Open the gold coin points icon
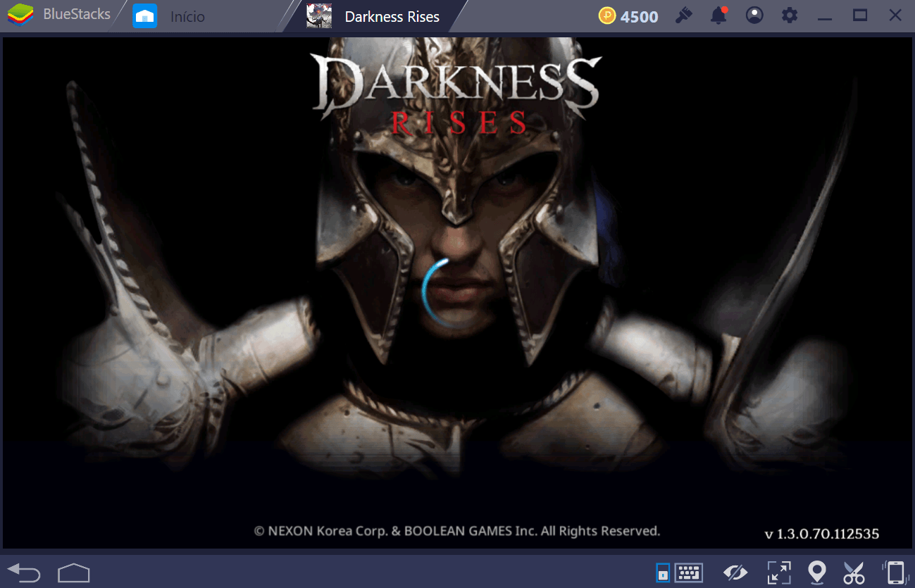Image resolution: width=915 pixels, height=588 pixels. [x=607, y=15]
